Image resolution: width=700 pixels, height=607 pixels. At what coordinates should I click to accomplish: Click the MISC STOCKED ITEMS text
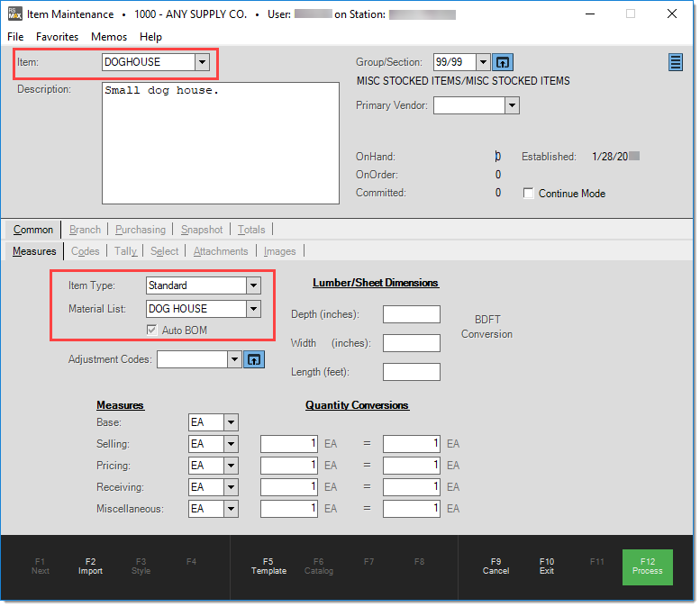coord(465,82)
